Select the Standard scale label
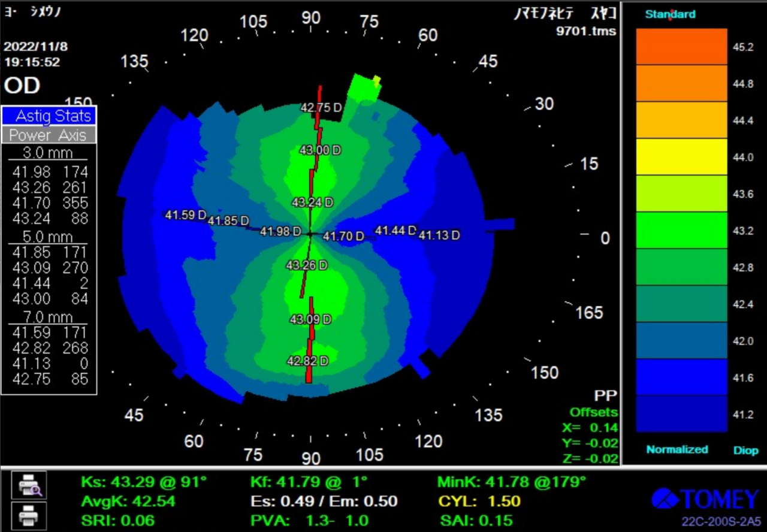767x532 pixels. tap(670, 14)
